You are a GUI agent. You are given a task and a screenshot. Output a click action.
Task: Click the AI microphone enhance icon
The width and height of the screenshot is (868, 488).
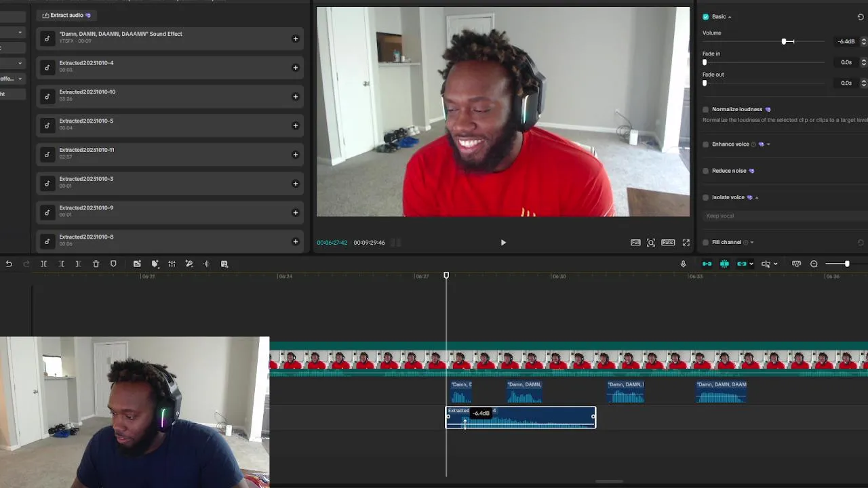coord(189,264)
